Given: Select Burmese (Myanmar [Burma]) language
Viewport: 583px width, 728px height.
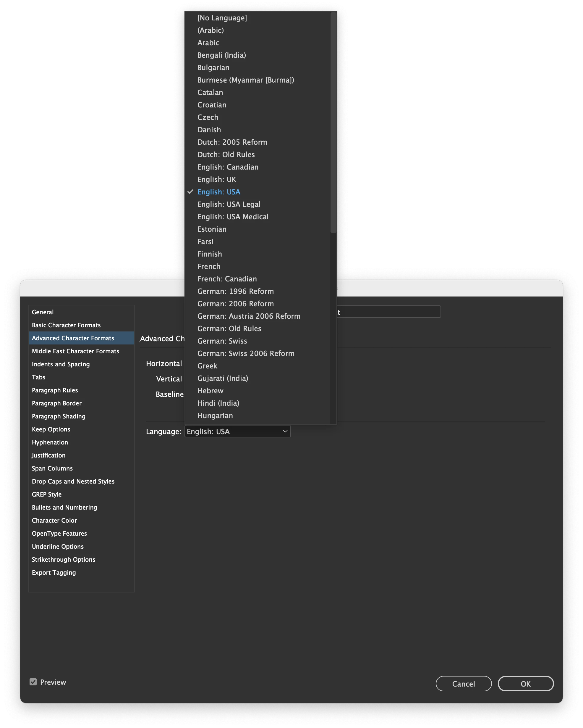Looking at the screenshot, I should (x=246, y=80).
